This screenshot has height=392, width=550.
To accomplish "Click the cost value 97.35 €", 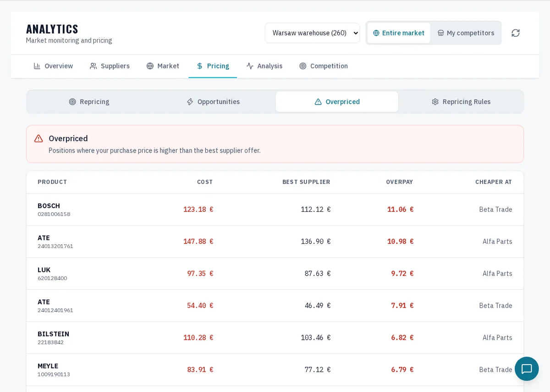I will pyautogui.click(x=200, y=274).
